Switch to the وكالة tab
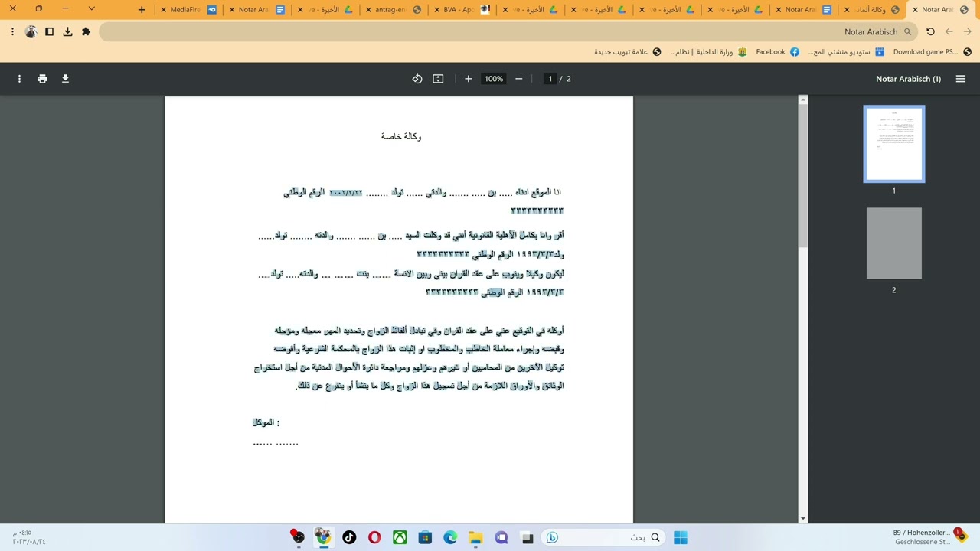Screen dimensions: 980x551 (873, 9)
